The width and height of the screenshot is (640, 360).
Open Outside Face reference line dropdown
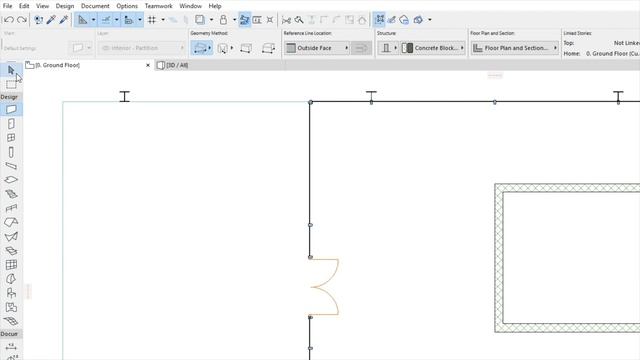pyautogui.click(x=317, y=48)
